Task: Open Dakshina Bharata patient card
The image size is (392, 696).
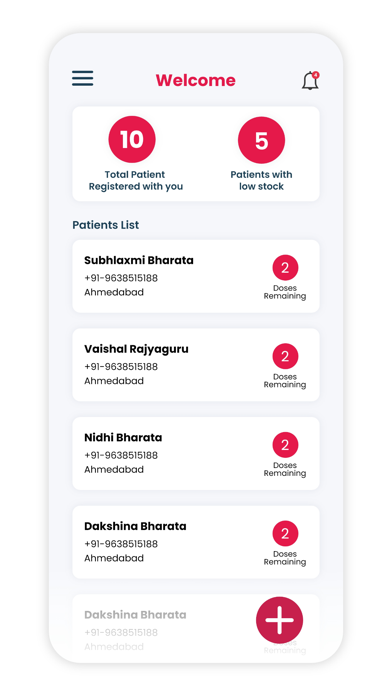Action: (196, 542)
